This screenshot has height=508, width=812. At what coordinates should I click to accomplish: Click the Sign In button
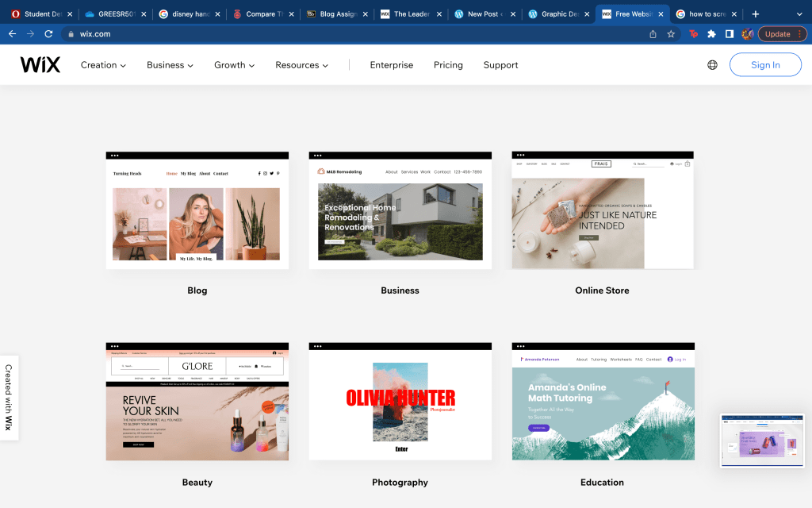click(x=765, y=65)
